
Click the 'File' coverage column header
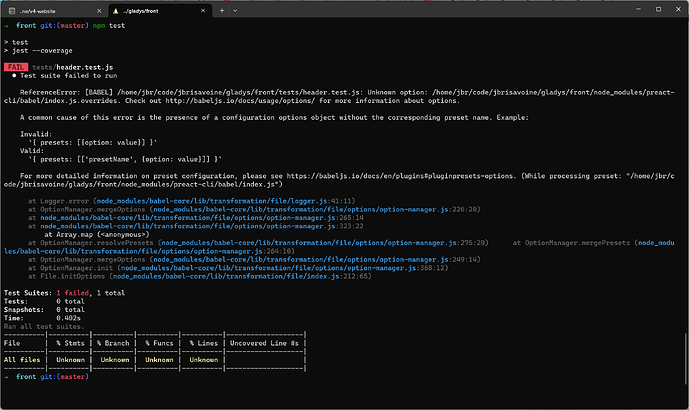[x=12, y=343]
